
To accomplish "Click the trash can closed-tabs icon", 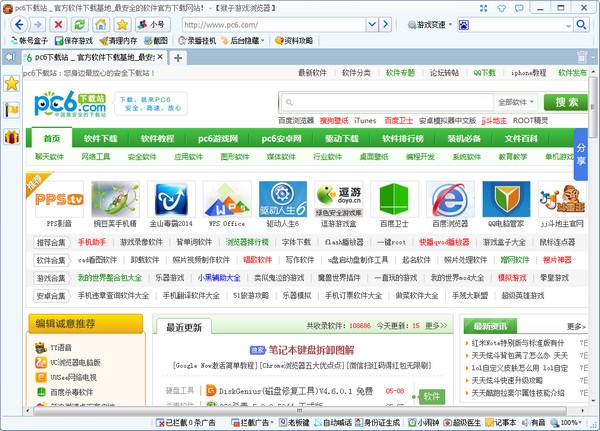I will pos(582,57).
